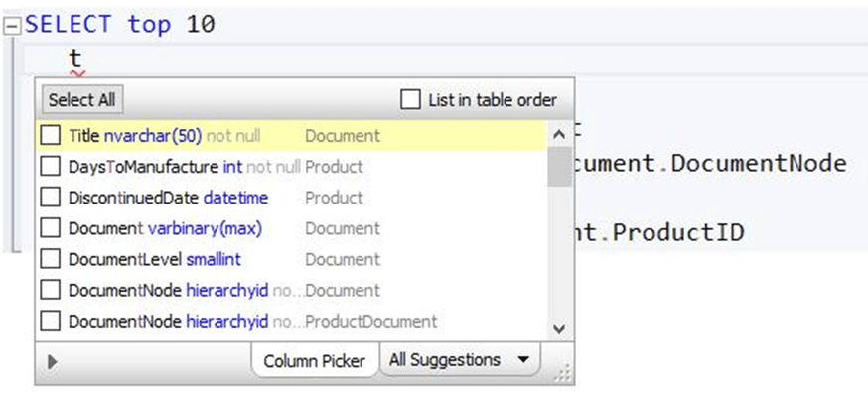
Task: Tick the DiscontinuedDate datetime checkbox
Action: point(50,198)
